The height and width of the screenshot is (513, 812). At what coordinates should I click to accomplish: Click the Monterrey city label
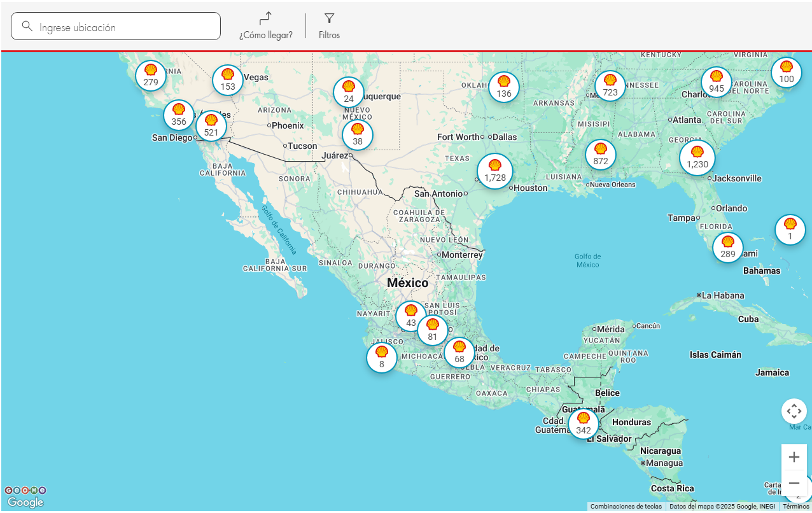(x=463, y=255)
